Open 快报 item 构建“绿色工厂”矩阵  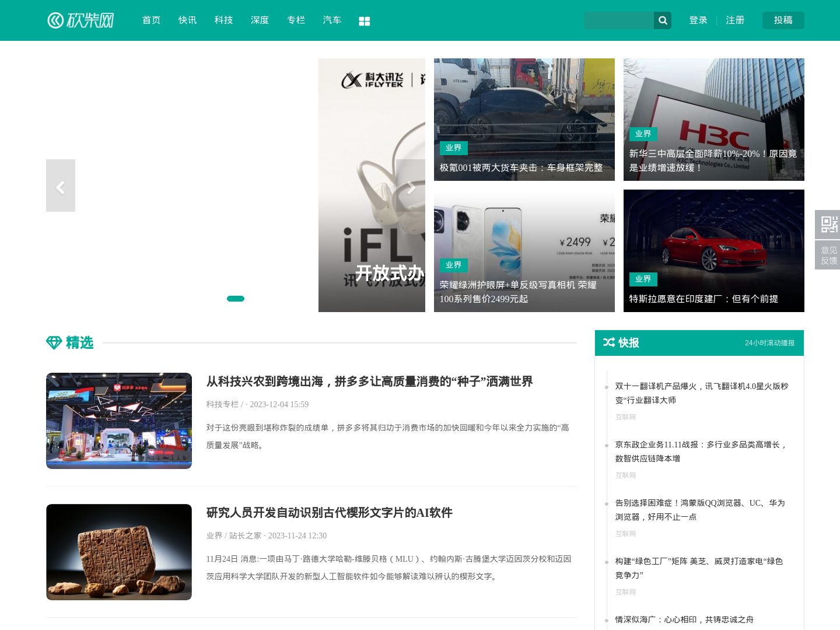click(699, 568)
